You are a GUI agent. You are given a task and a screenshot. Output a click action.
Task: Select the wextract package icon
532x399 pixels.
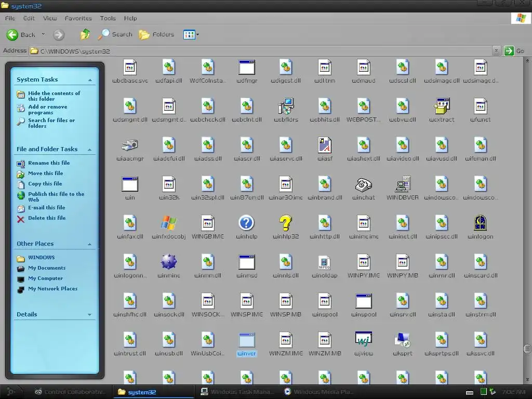point(442,106)
